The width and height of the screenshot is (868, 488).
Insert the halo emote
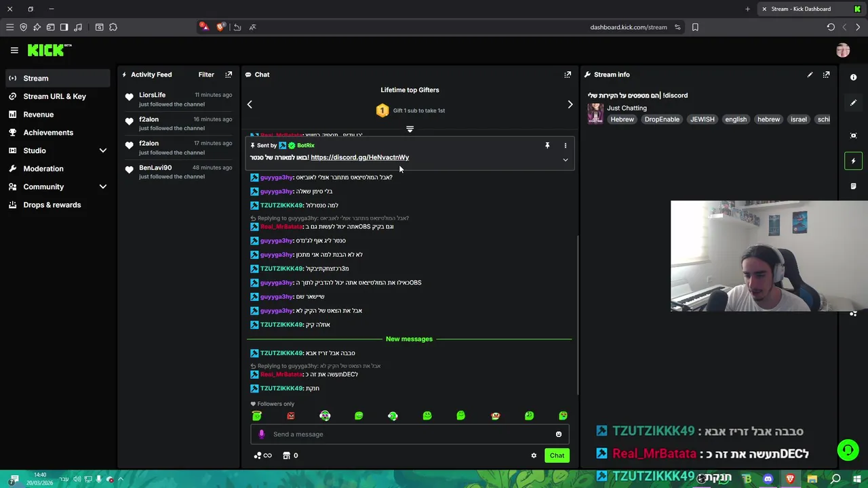click(257, 415)
